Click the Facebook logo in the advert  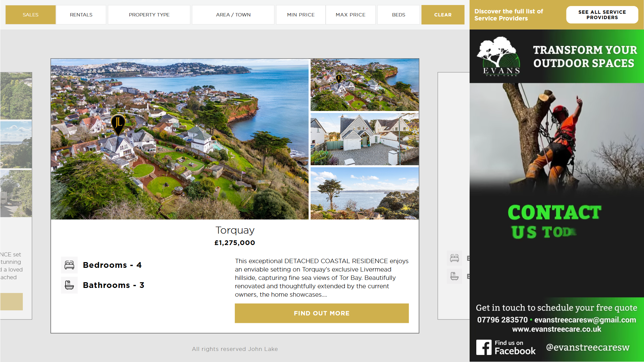(x=484, y=347)
